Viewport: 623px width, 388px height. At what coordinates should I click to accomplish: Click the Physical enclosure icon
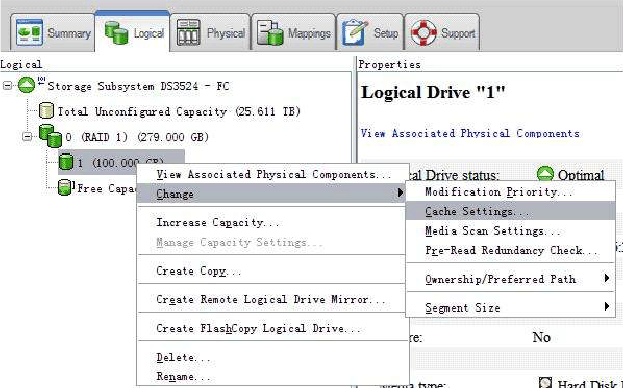click(188, 33)
